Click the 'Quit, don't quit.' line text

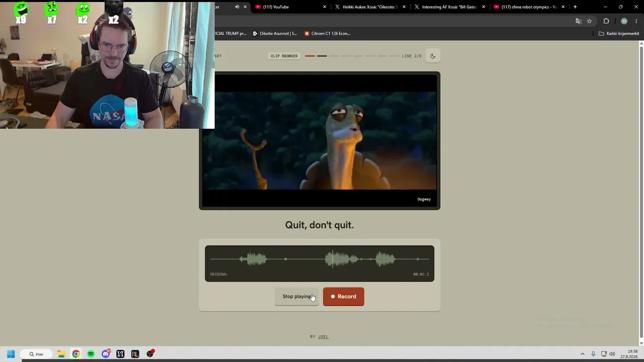(x=319, y=225)
